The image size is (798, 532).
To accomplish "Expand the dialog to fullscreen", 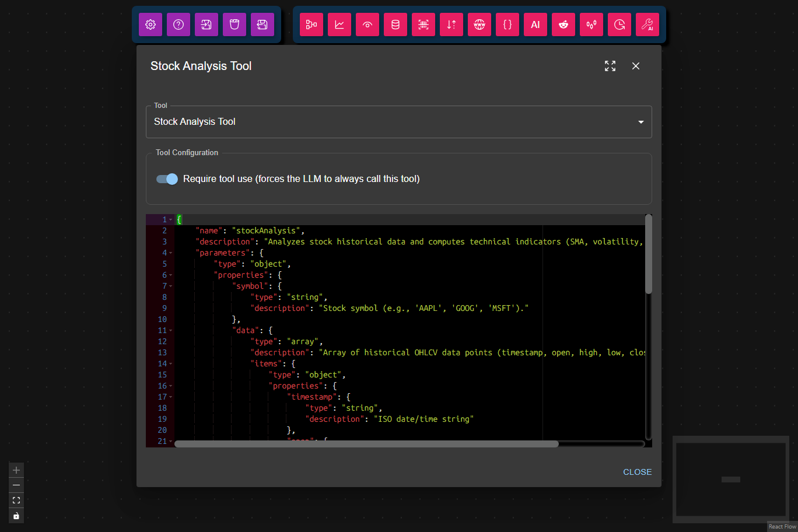I will coord(610,66).
